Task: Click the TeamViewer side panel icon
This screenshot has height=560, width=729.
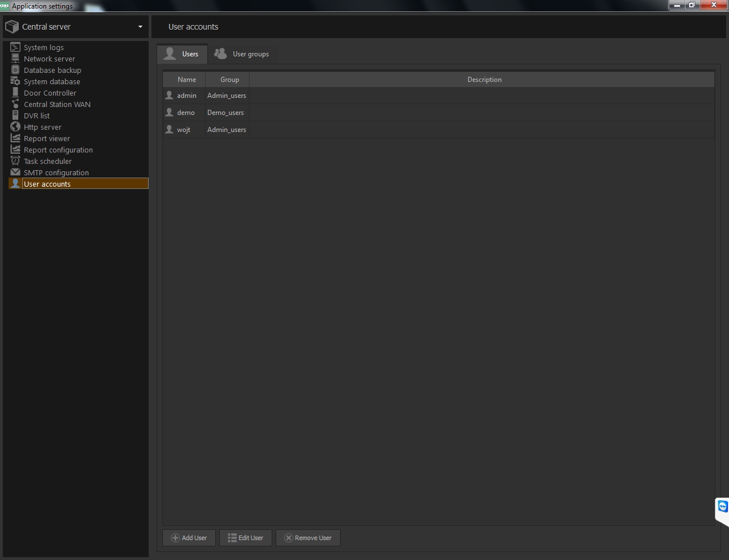Action: [x=722, y=507]
